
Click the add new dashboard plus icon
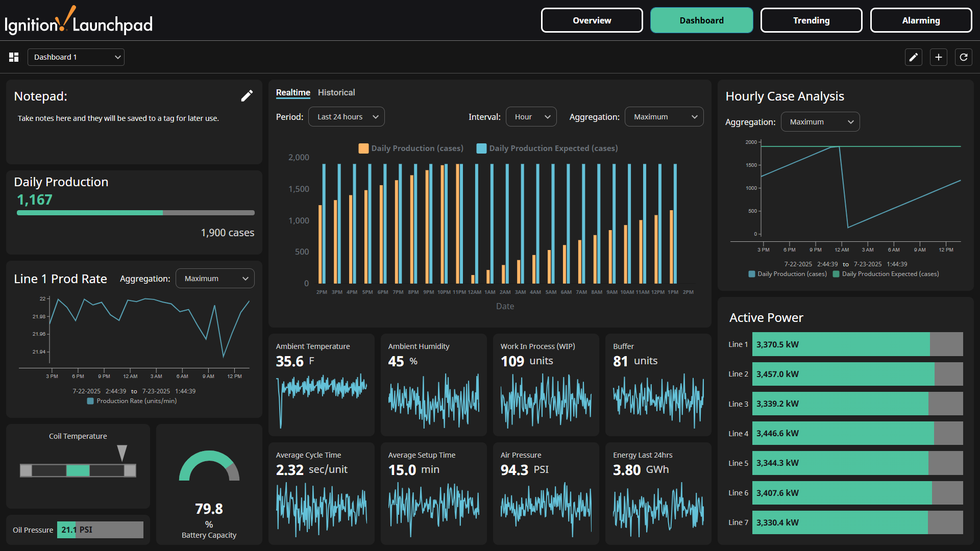tap(938, 57)
